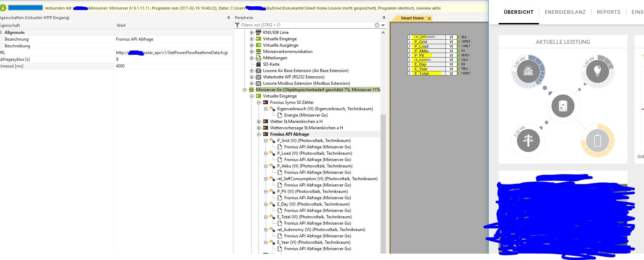
Task: Pin the Peripherie panel
Action: click(384, 18)
